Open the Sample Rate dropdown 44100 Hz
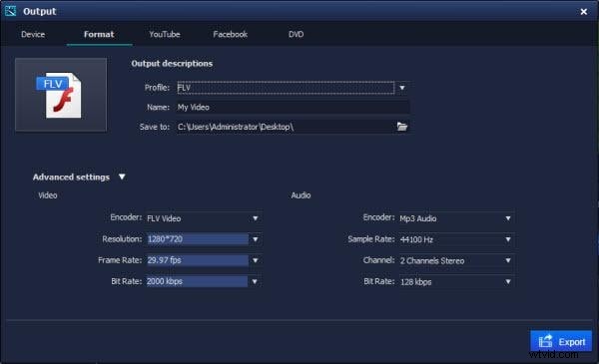The height and width of the screenshot is (364, 599). pos(456,239)
